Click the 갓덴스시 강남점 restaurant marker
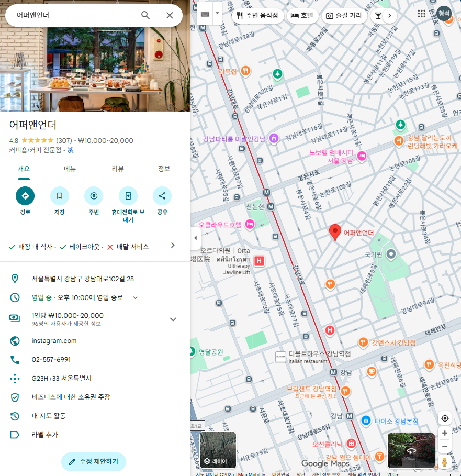The height and width of the screenshot is (476, 461). pos(363,342)
